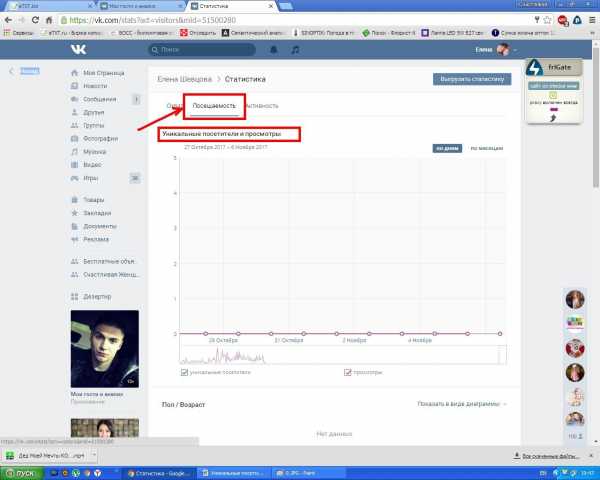The width and height of the screenshot is (600, 480).
Task: Click the browser back arrow
Action: pyautogui.click(x=8, y=20)
